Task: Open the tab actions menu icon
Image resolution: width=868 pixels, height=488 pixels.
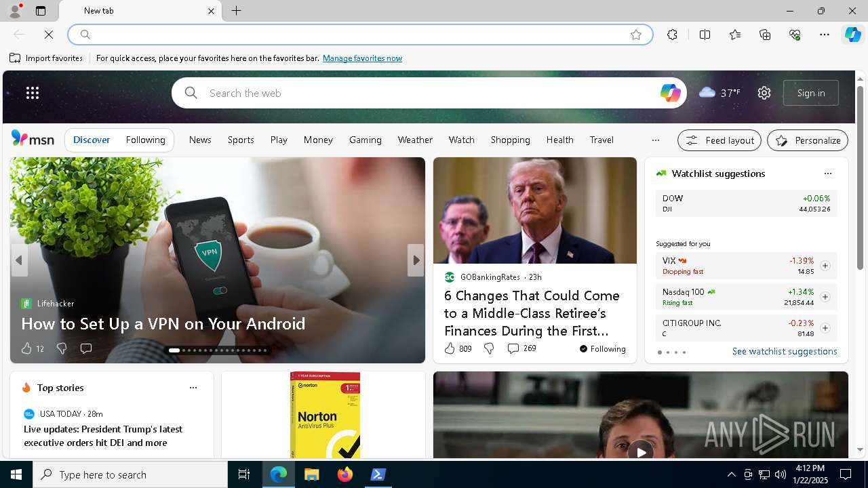Action: coord(41,11)
